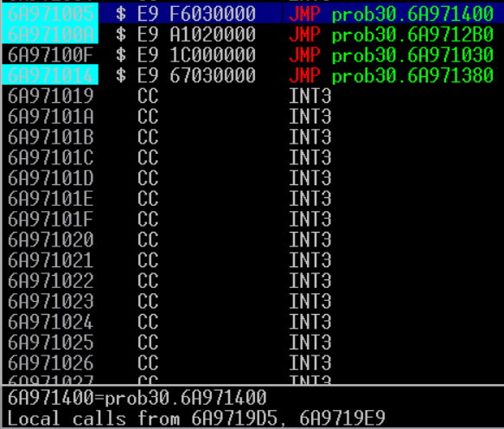Select address 6A971014 row
This screenshot has width=504, height=429.
pos(50,75)
